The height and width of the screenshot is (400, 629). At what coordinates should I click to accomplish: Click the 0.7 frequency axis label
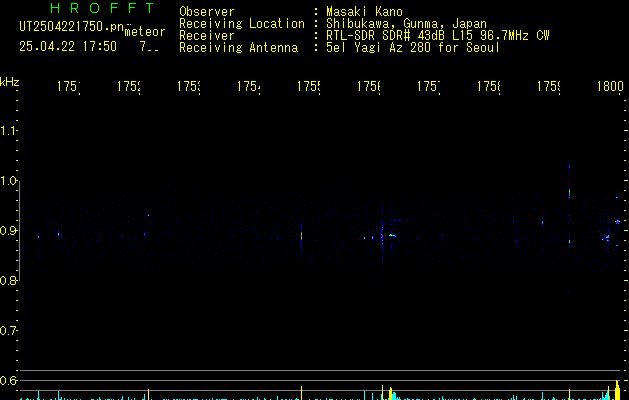click(x=8, y=331)
